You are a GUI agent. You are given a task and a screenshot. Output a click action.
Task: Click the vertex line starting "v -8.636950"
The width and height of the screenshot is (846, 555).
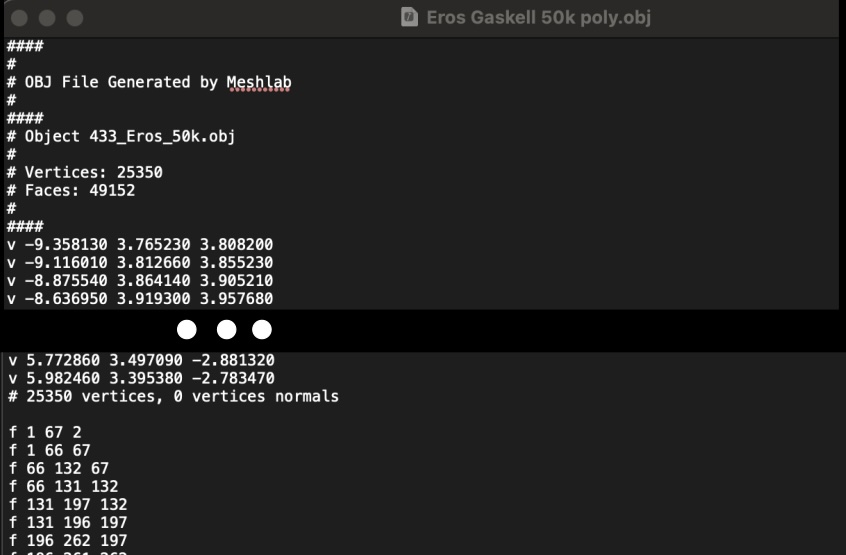(139, 298)
